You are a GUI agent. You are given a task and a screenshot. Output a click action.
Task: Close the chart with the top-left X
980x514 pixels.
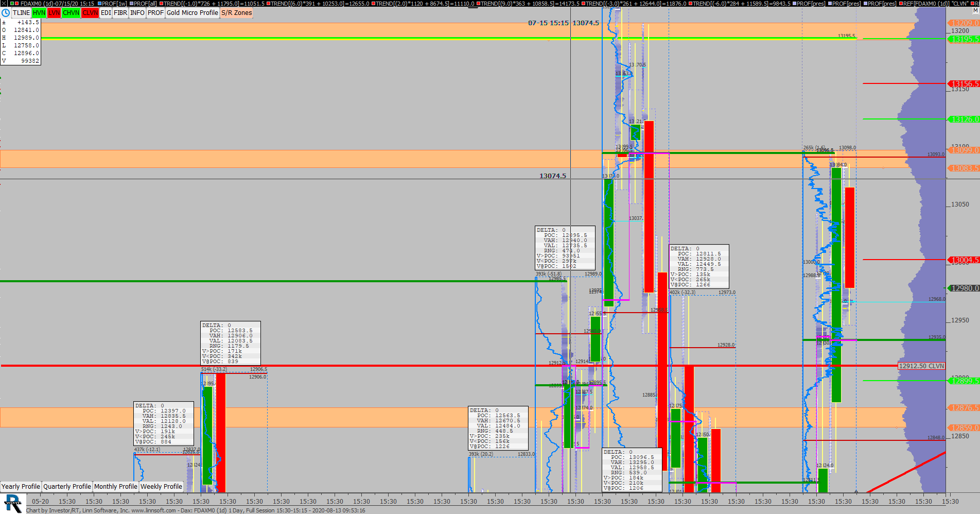[x=4, y=4]
